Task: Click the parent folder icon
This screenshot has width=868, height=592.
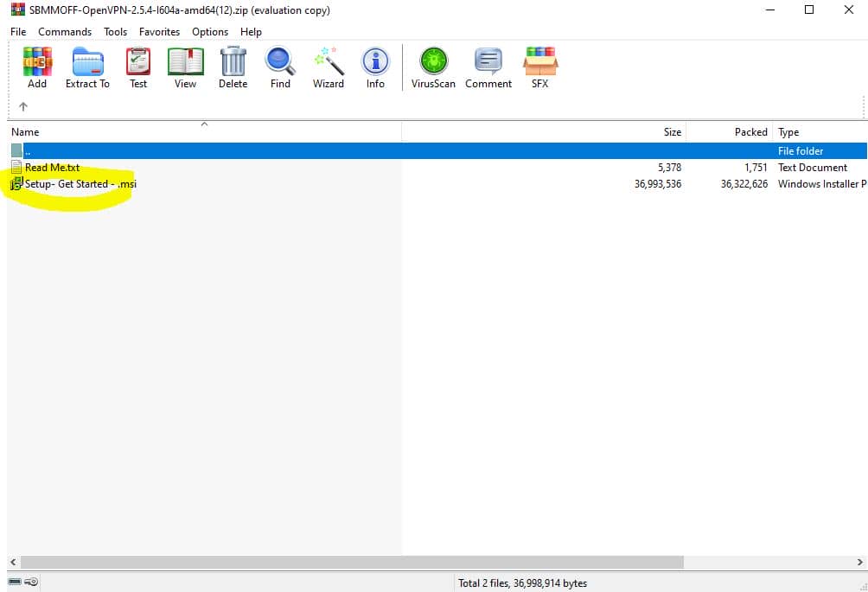Action: (16, 150)
